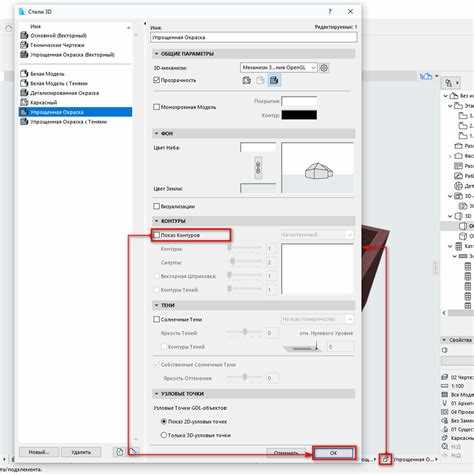Click the import styles icon next to Удалить
The width and height of the screenshot is (474, 474).
[120, 452]
